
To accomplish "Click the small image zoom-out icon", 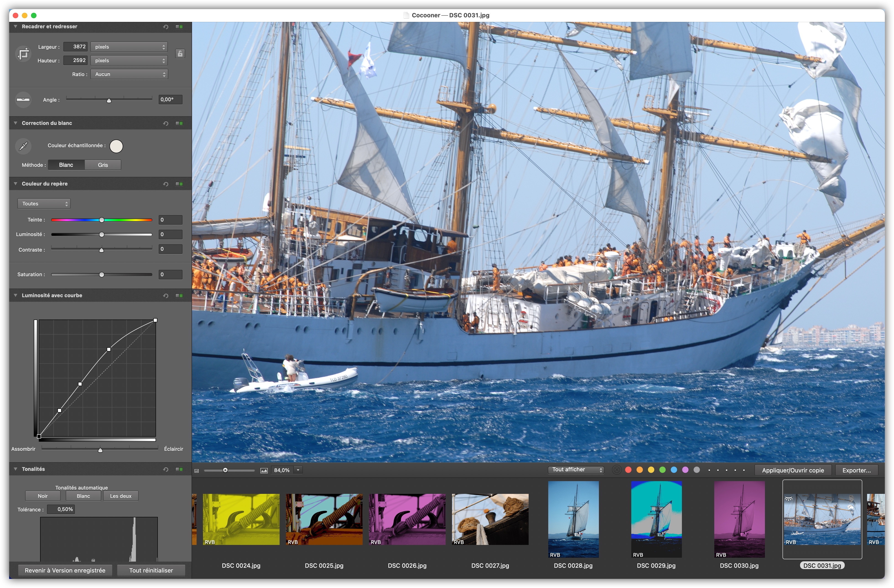I will tap(196, 470).
